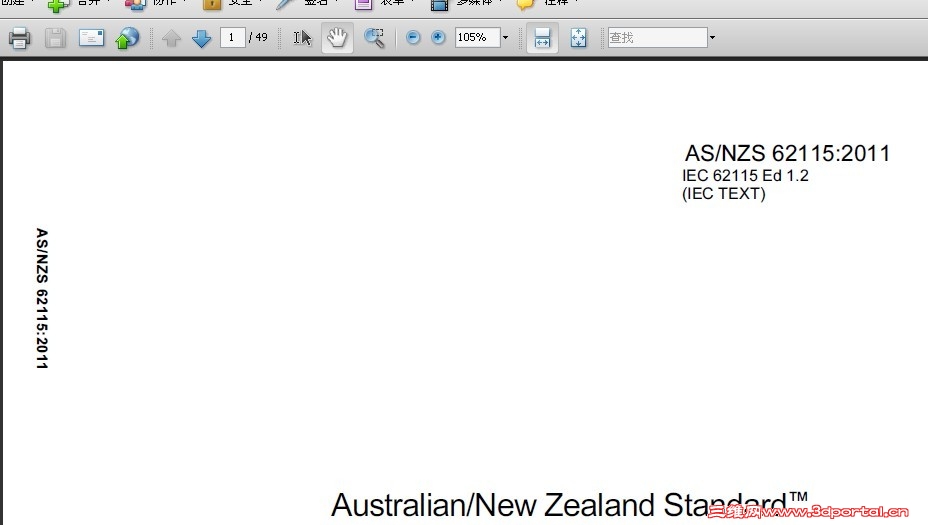The image size is (928, 525).
Task: Click the / 49 total pages label
Action: pos(258,37)
